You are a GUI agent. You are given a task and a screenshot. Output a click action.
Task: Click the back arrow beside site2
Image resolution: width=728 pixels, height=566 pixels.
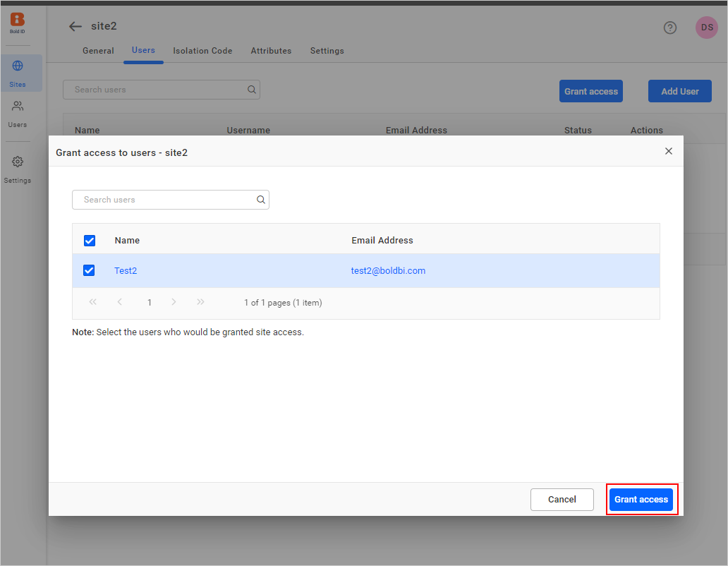tap(75, 27)
